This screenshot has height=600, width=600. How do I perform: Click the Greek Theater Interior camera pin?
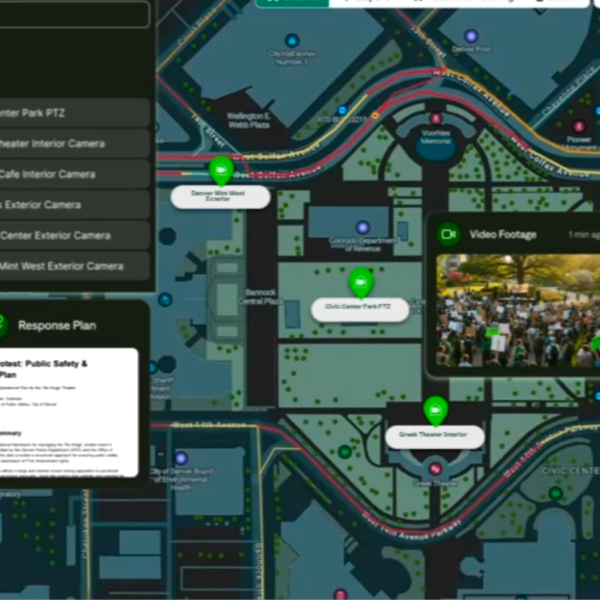[x=435, y=410]
